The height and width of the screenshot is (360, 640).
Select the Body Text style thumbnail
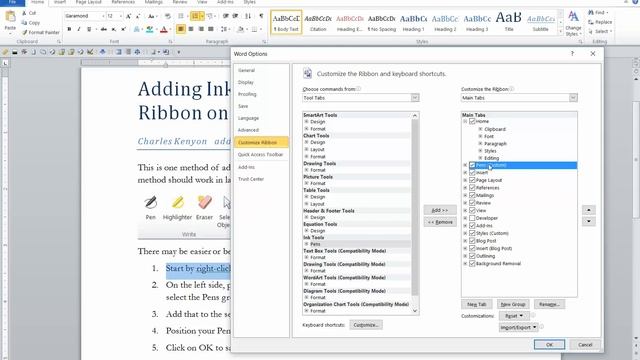(x=286, y=22)
